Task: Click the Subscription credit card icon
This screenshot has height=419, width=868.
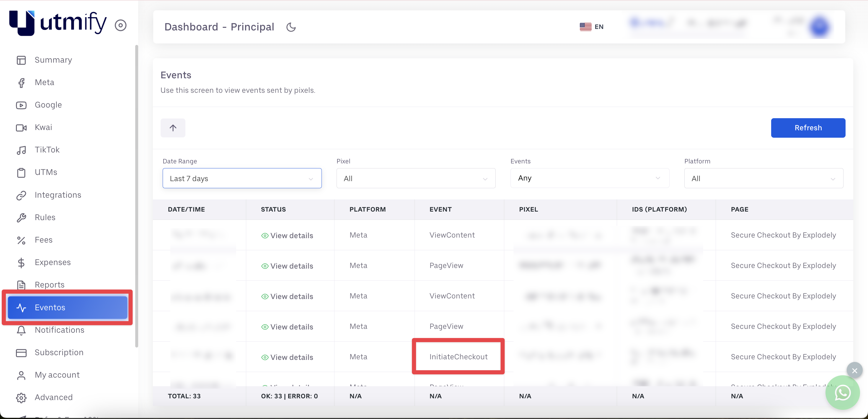Action: click(x=21, y=353)
